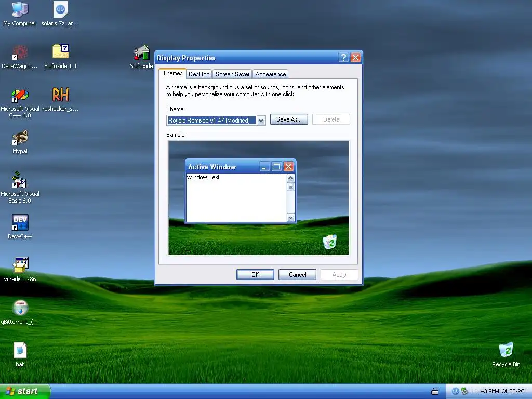
Task: Select the Microsoft Visual Basic 6.0 shortcut
Action: [x=20, y=188]
